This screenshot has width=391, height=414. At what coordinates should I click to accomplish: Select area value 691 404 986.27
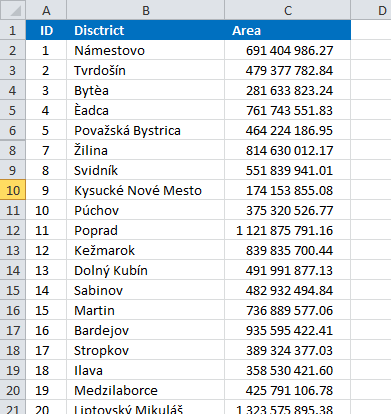(x=288, y=50)
